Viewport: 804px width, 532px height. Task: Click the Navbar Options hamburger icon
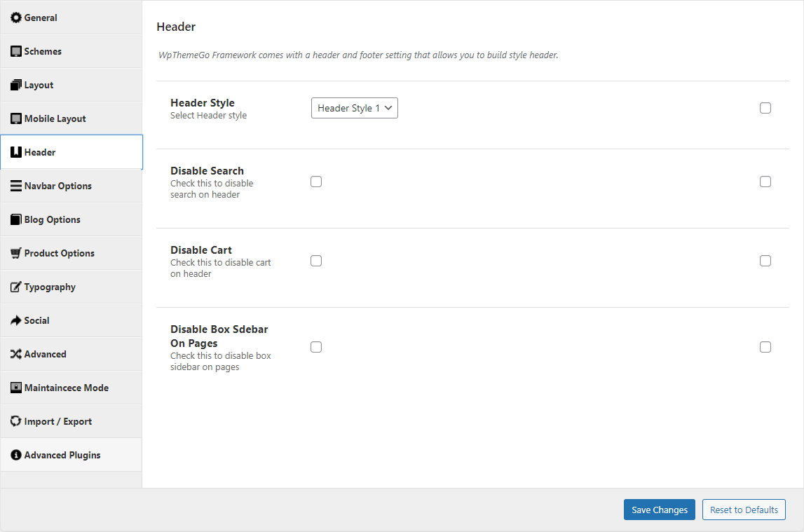pyautogui.click(x=16, y=186)
